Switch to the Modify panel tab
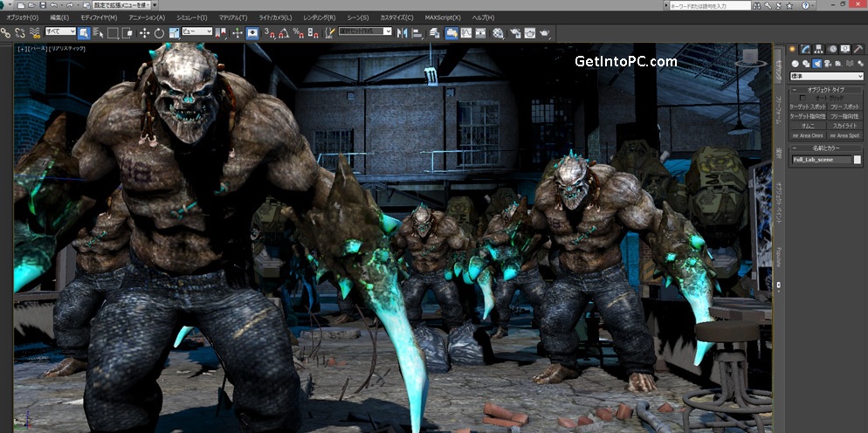The width and height of the screenshot is (868, 433). (x=806, y=49)
